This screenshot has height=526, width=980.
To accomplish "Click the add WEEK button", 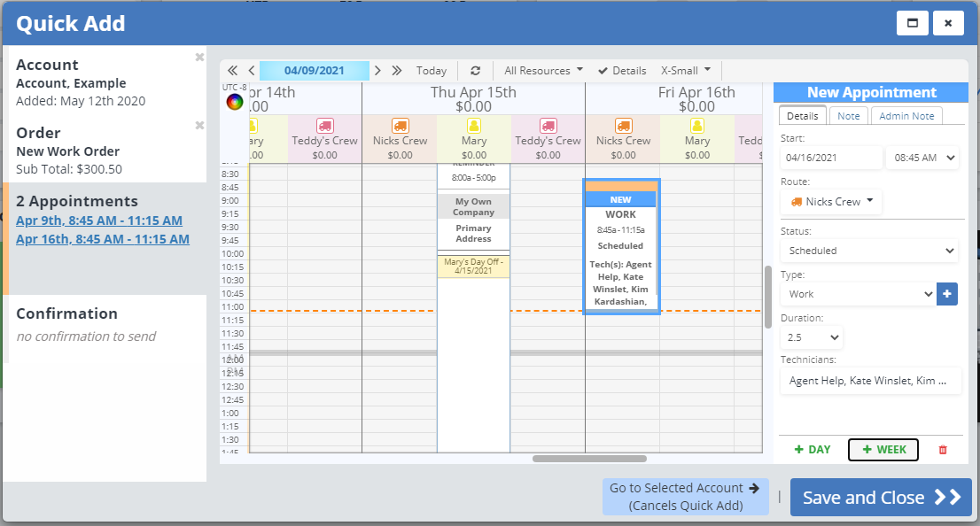I will click(883, 450).
